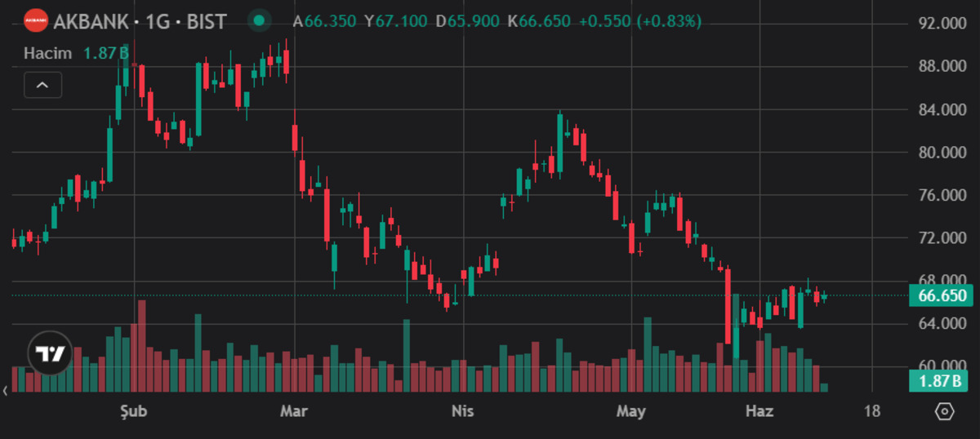The image size is (980, 439).
Task: Click the Şub month label on time axis
Action: (x=132, y=411)
